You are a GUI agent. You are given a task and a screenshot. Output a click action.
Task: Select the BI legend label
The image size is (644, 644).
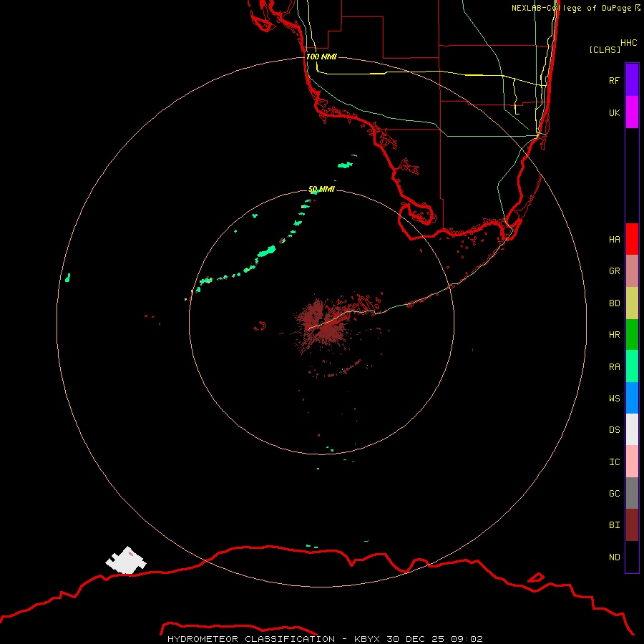614,525
